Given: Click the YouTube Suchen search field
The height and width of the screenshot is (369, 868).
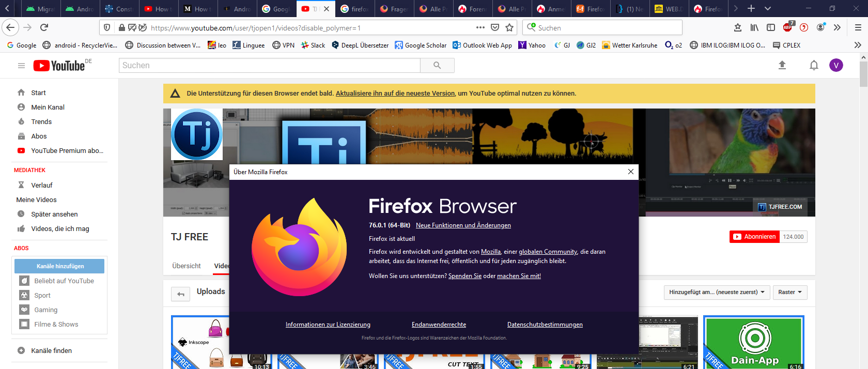Looking at the screenshot, I should (270, 65).
